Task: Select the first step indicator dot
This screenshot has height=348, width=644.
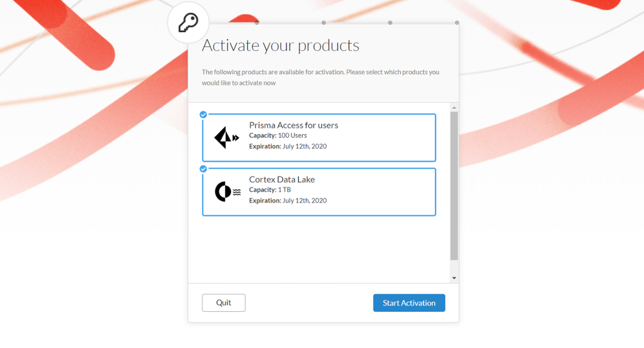Action: (257, 23)
